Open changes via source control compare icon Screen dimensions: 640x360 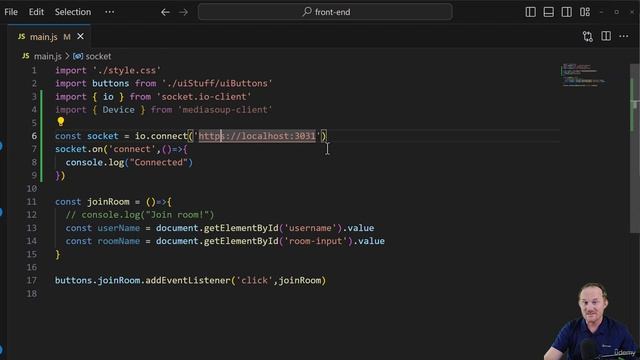588,36
